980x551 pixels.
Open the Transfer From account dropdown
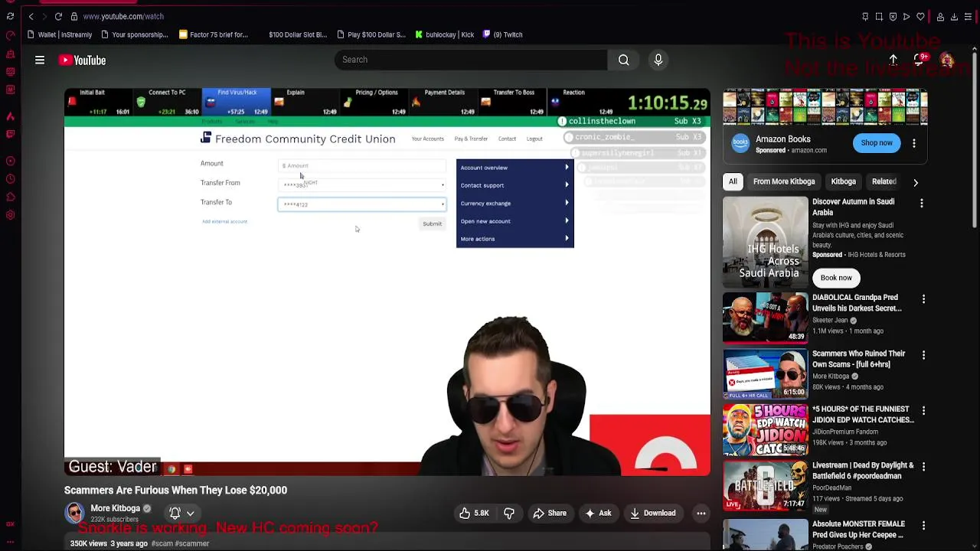tap(361, 185)
